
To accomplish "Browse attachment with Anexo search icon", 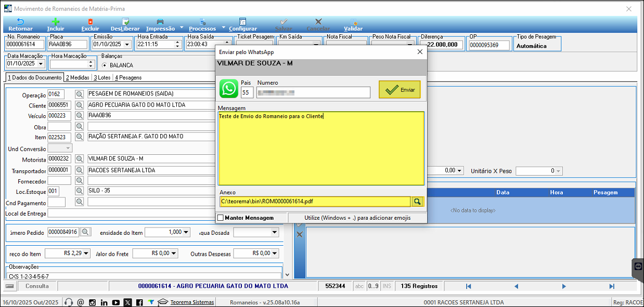I will 418,201.
